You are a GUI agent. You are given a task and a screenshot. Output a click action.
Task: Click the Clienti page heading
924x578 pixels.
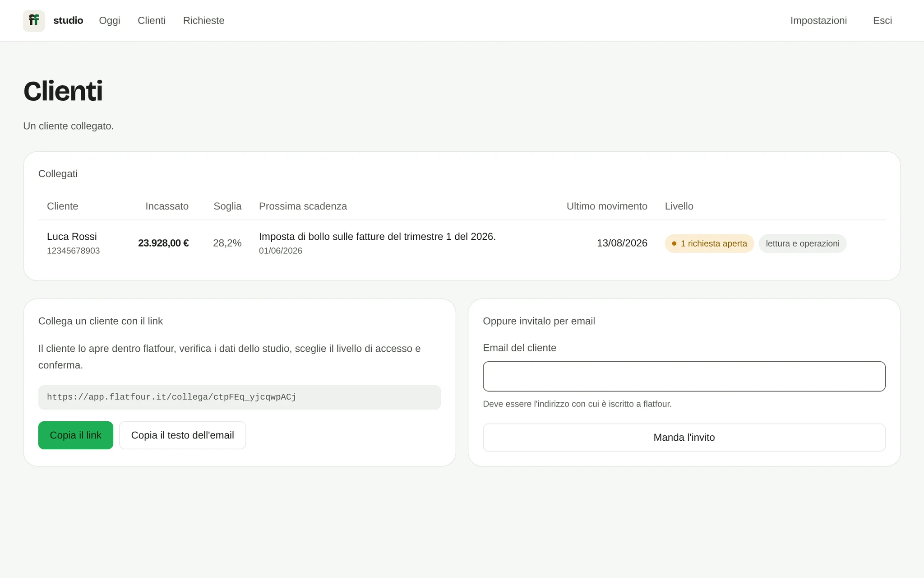(x=63, y=91)
